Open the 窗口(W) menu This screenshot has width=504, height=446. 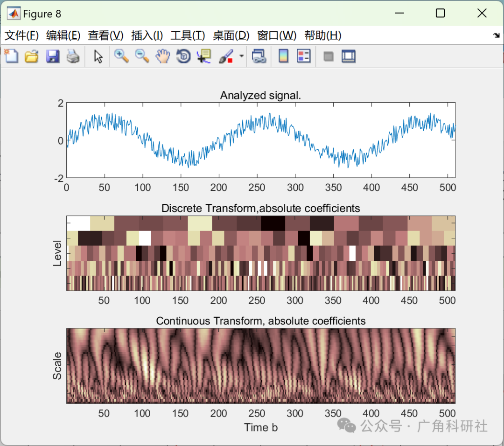(277, 35)
